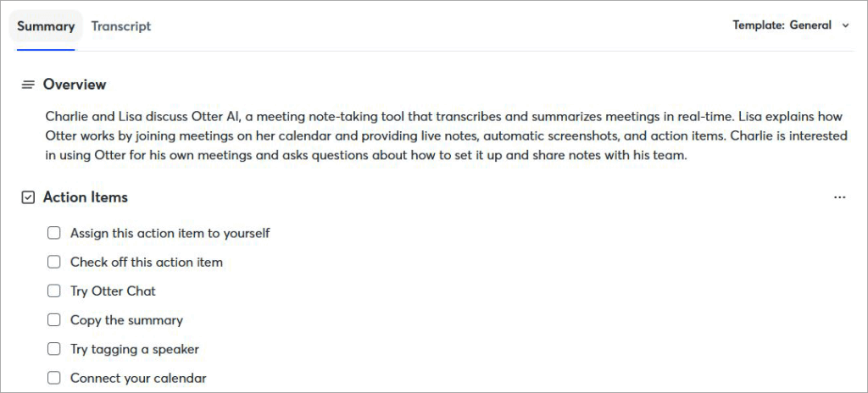Open the Action Items more options menu
Viewport: 868px width, 393px height.
pos(839,197)
